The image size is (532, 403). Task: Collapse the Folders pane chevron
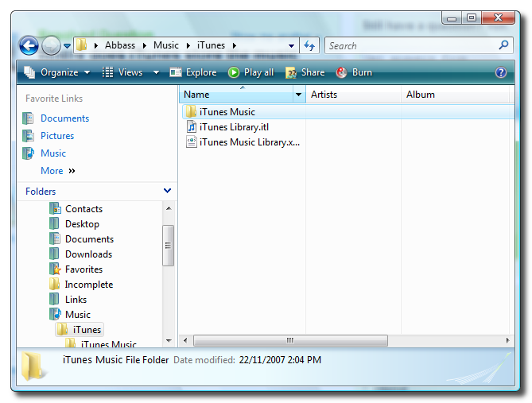click(x=167, y=191)
